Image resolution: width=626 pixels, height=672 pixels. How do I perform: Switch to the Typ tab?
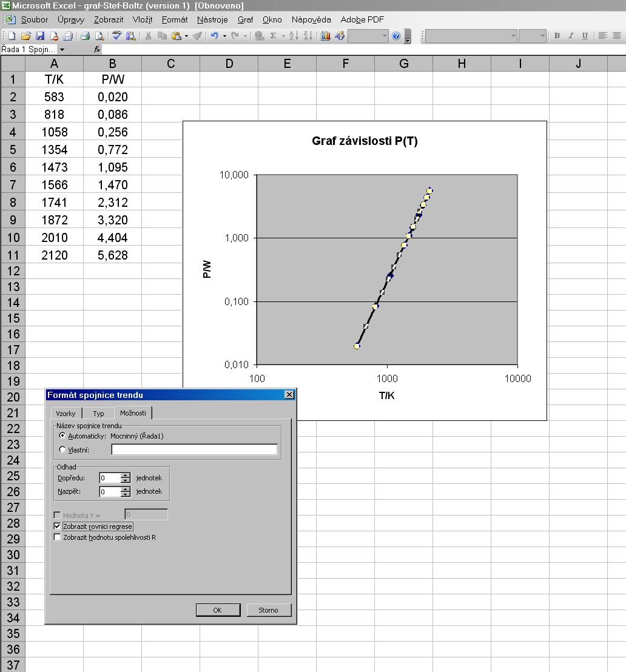pos(99,413)
